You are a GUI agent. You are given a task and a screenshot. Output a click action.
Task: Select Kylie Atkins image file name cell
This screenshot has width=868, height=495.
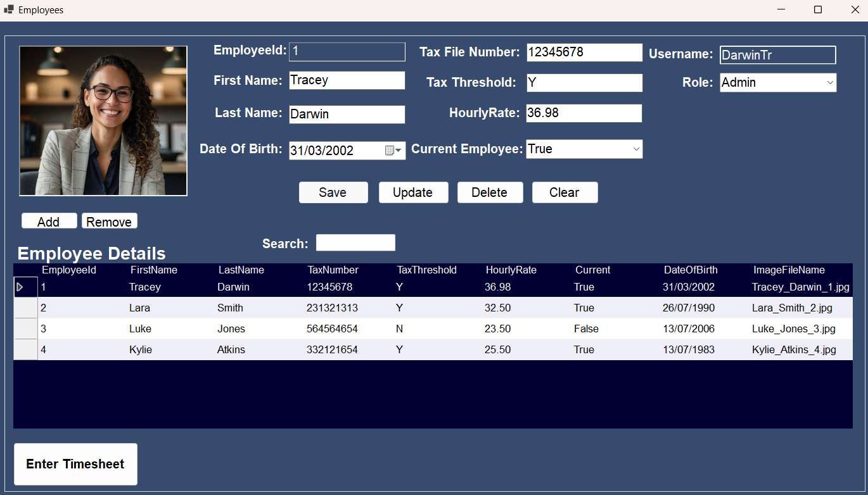[794, 350]
